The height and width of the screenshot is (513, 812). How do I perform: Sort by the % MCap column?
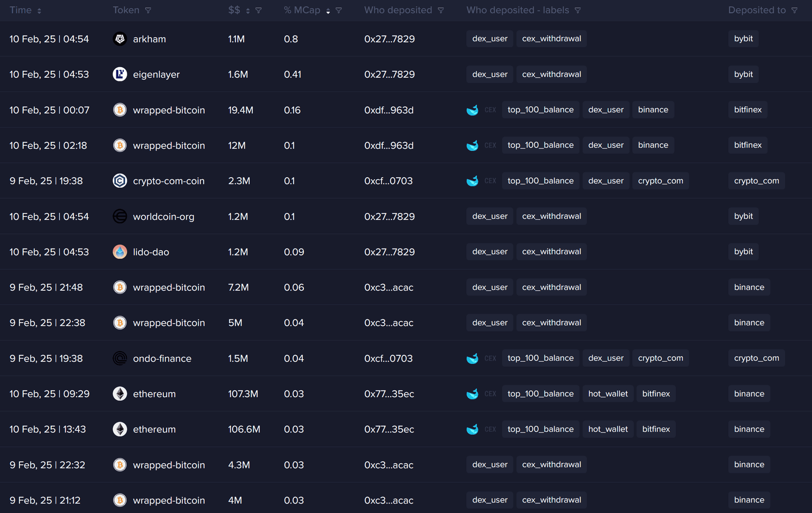pos(328,11)
